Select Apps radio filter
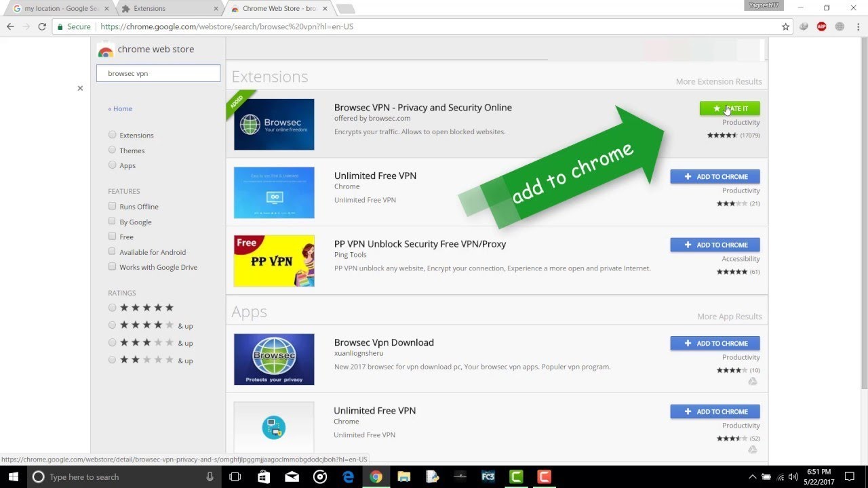 (113, 165)
